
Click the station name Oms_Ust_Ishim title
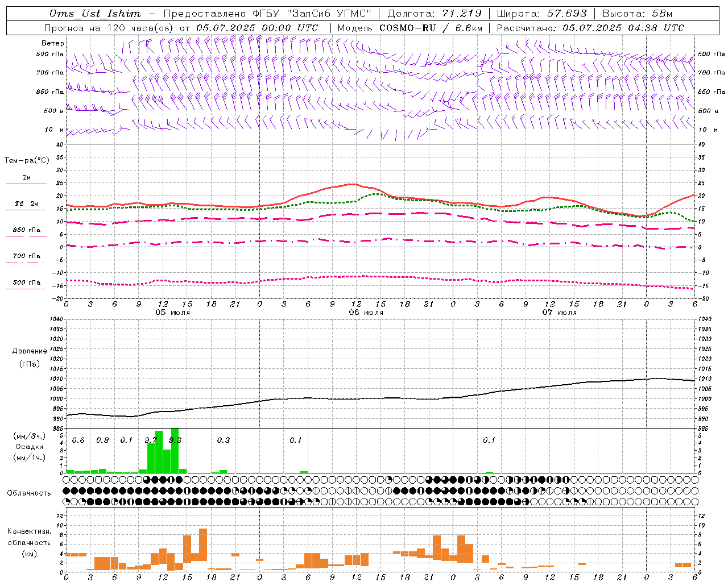[x=95, y=14]
